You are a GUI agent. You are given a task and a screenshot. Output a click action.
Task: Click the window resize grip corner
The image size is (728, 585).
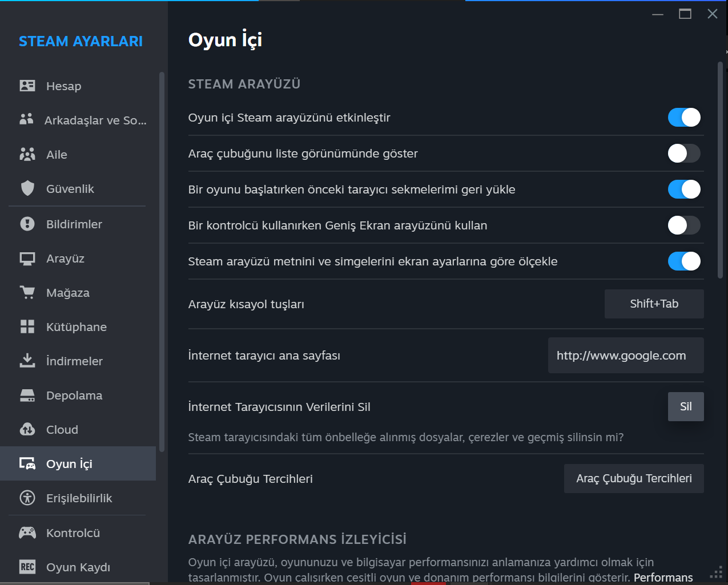coord(716,572)
